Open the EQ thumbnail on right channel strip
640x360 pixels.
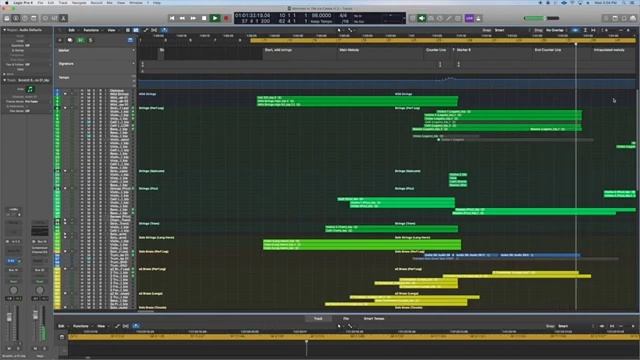[x=40, y=231]
